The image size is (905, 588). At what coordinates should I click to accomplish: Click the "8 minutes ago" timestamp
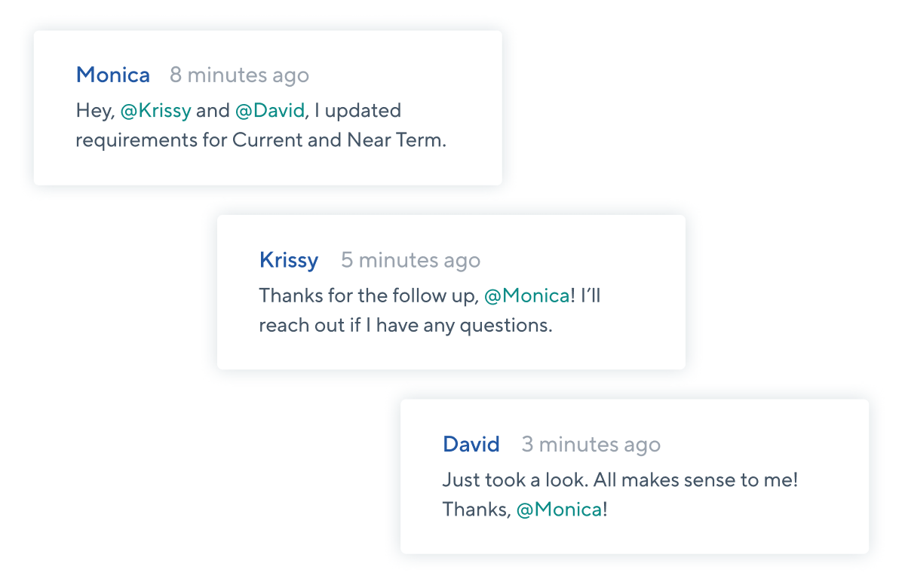click(239, 75)
